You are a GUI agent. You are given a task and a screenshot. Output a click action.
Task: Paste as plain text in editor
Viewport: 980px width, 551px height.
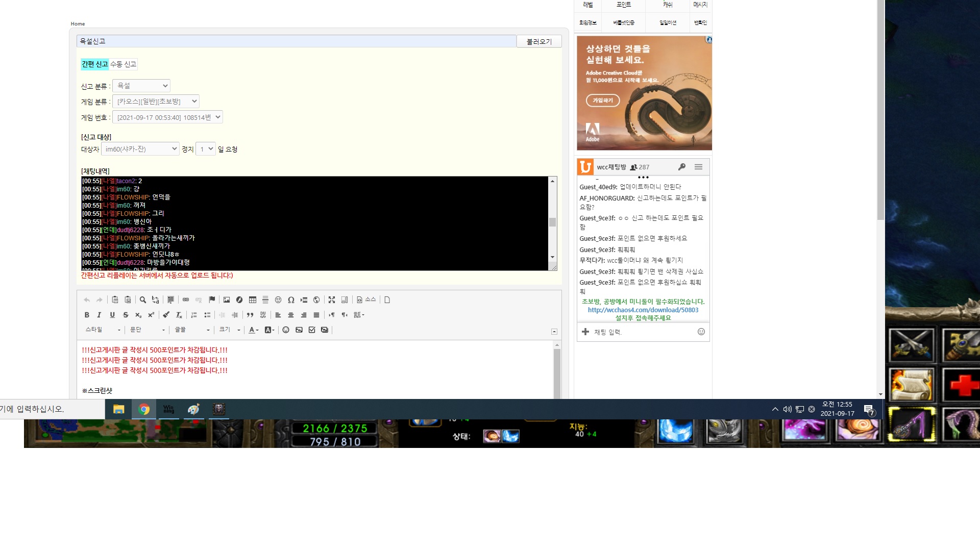pyautogui.click(x=115, y=300)
